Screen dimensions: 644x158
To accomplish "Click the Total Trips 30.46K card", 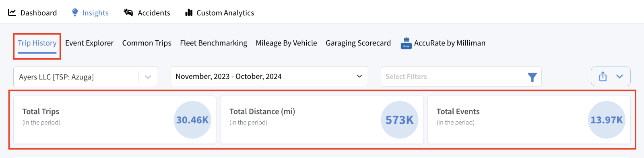I will (115, 120).
